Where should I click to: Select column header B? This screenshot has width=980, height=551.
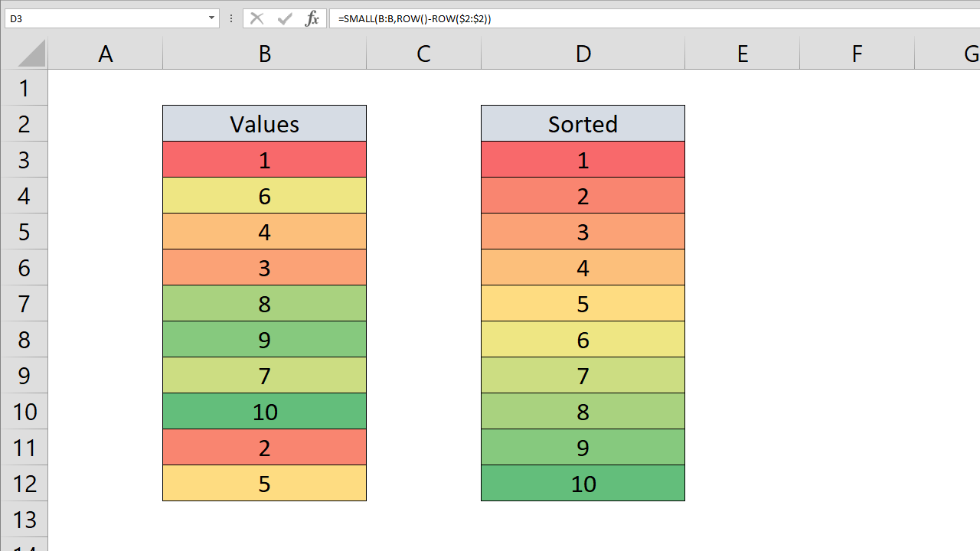click(x=264, y=54)
